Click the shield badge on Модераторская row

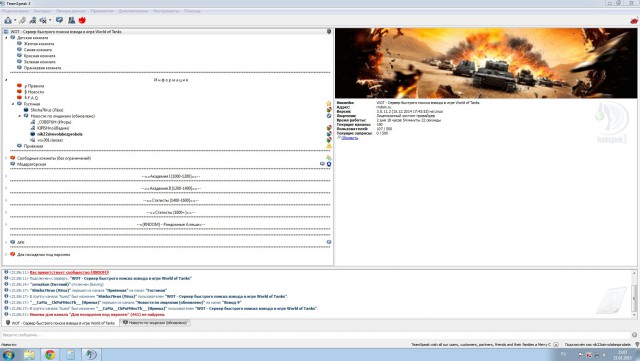click(x=329, y=164)
